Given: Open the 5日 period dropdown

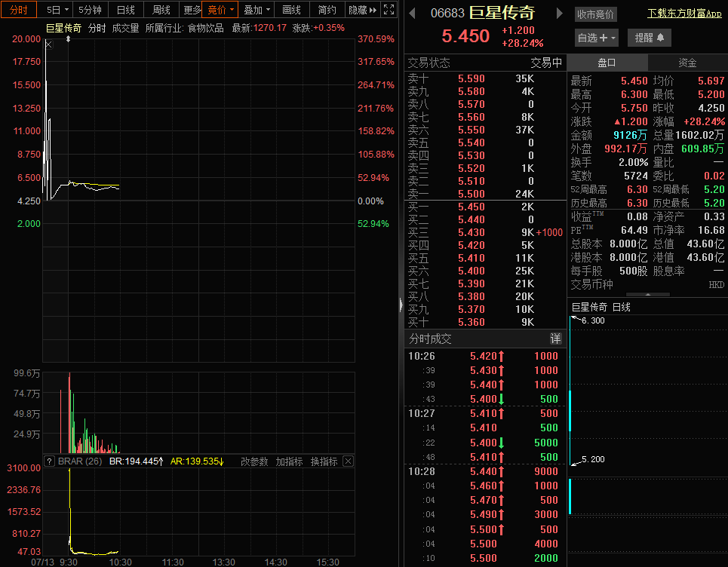Looking at the screenshot, I should point(57,10).
